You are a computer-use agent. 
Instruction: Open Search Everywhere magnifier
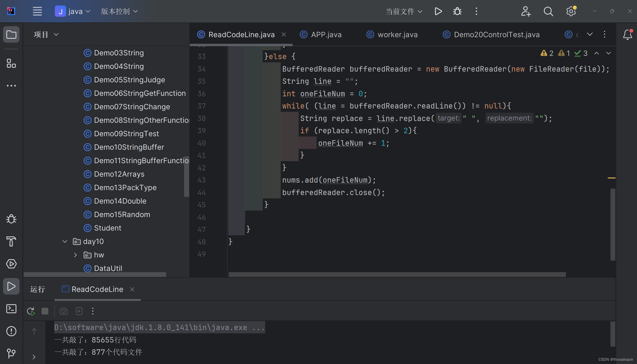tap(548, 11)
